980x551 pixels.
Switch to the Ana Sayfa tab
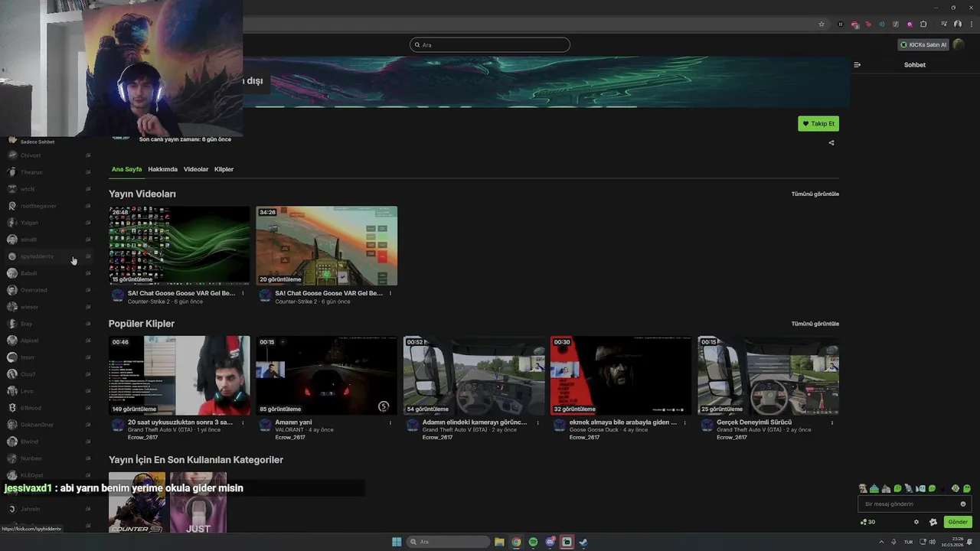tap(126, 169)
